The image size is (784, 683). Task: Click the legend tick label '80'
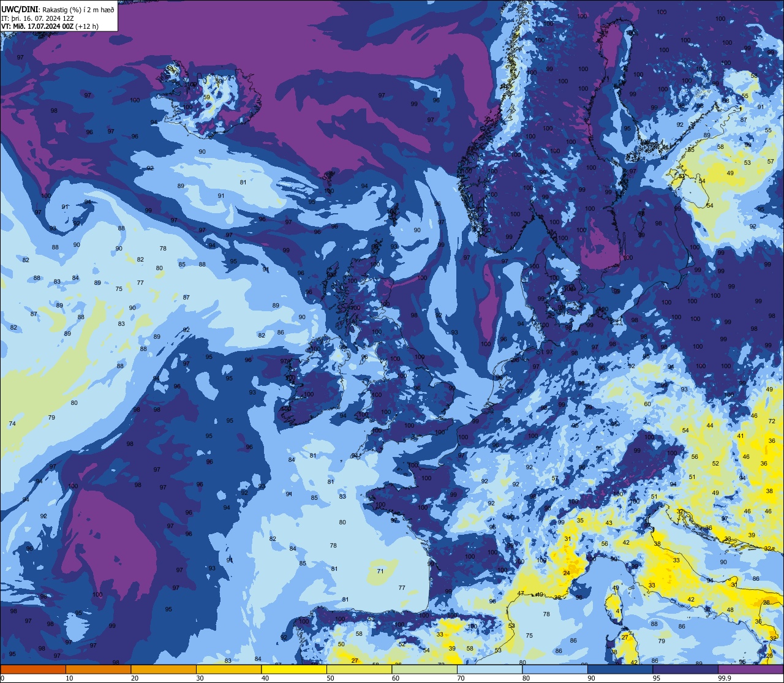coord(526,678)
